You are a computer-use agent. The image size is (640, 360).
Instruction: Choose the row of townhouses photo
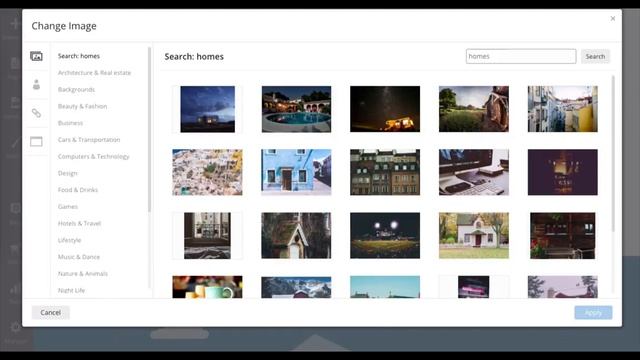[385, 172]
